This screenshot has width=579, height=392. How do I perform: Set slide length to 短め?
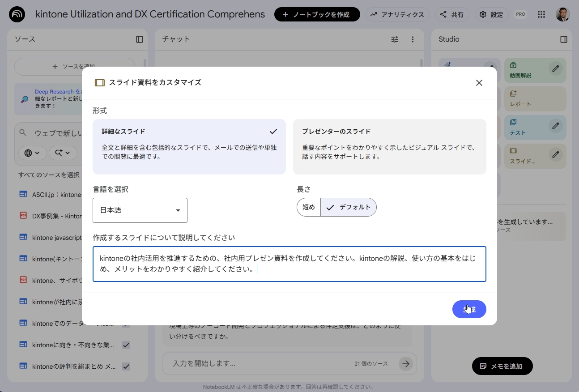tap(309, 207)
